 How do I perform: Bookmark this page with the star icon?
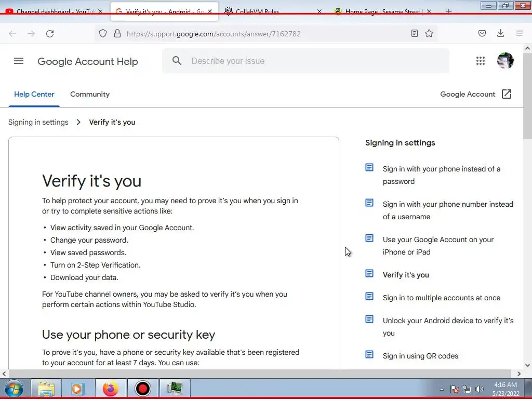click(429, 34)
